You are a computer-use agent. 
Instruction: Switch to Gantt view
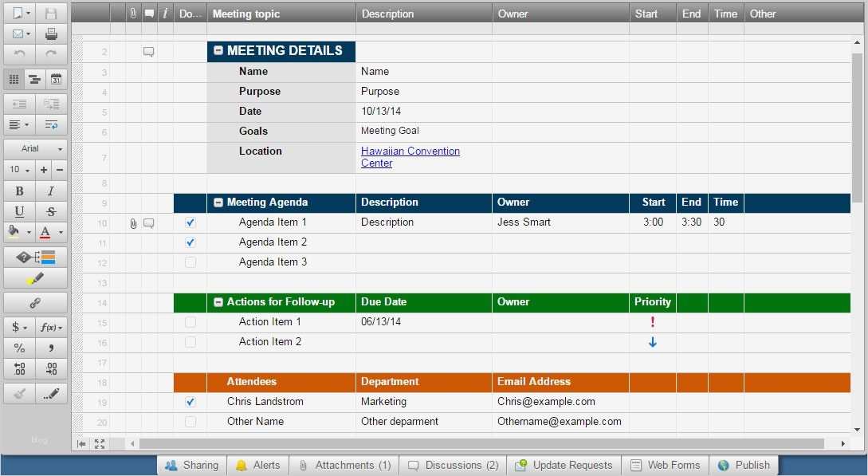coord(35,80)
